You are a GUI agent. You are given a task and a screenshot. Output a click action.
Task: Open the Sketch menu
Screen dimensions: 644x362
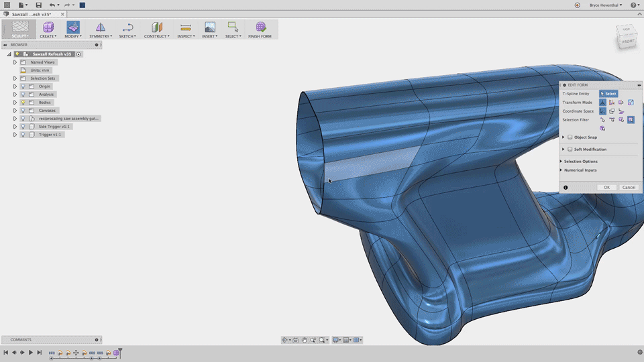click(x=127, y=29)
